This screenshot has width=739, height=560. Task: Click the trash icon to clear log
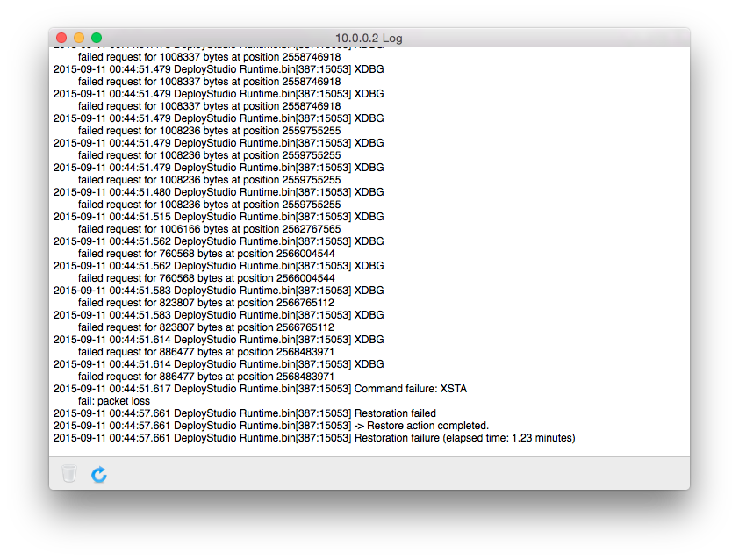68,474
